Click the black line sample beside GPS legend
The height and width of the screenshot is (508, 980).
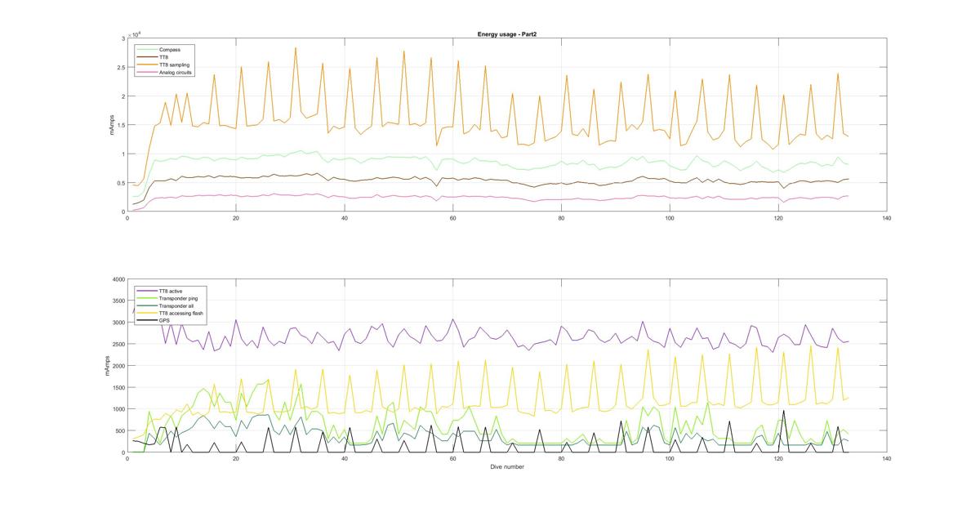[147, 320]
